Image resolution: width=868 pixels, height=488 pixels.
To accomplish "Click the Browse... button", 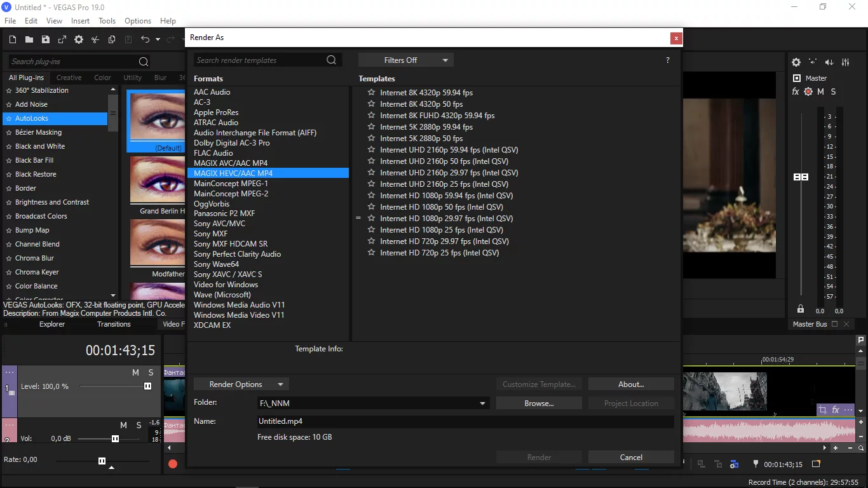I will click(539, 403).
